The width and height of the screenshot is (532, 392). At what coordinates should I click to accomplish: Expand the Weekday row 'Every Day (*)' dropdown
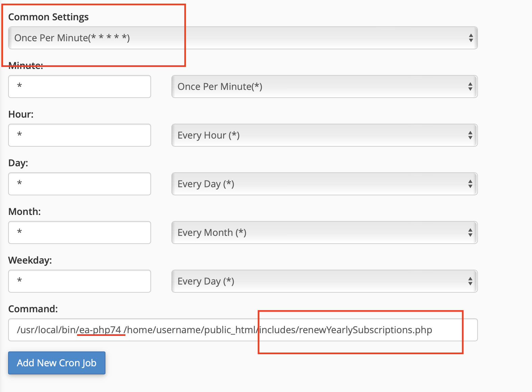[324, 281]
